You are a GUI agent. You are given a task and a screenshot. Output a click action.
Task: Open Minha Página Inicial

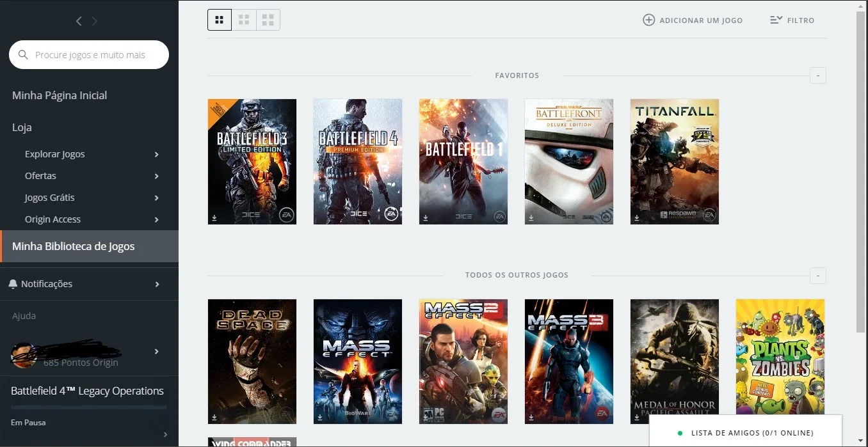(x=60, y=95)
